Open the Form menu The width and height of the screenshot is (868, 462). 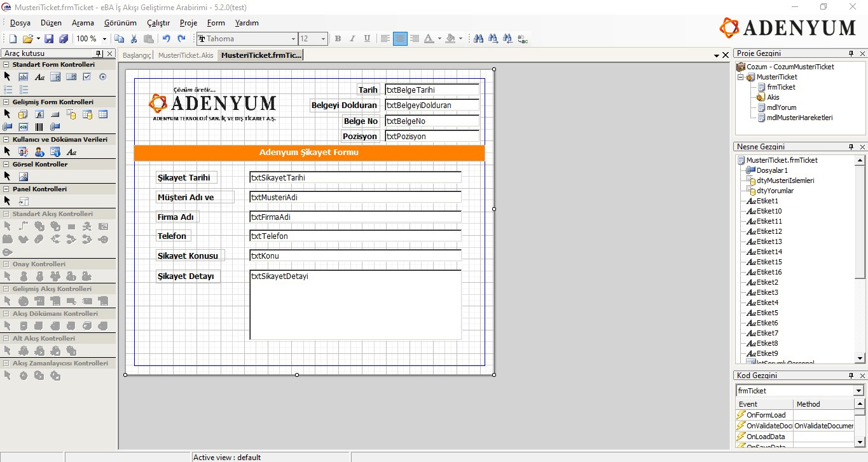(216, 23)
